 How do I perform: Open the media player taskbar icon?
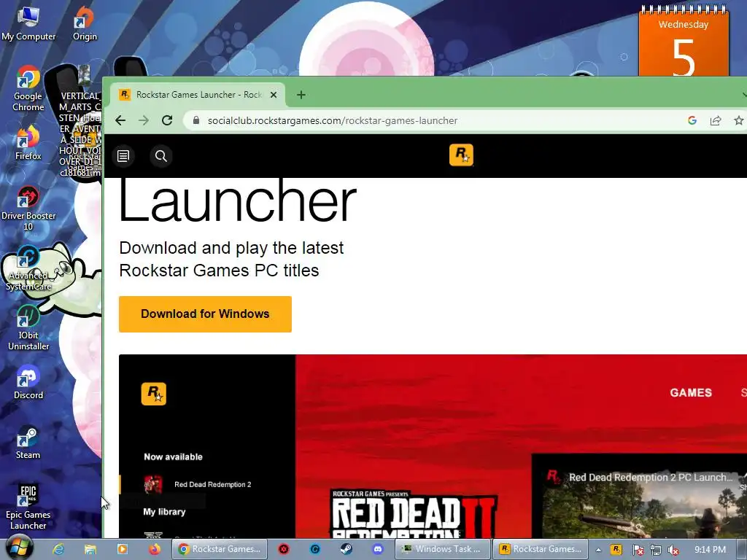pos(122,549)
